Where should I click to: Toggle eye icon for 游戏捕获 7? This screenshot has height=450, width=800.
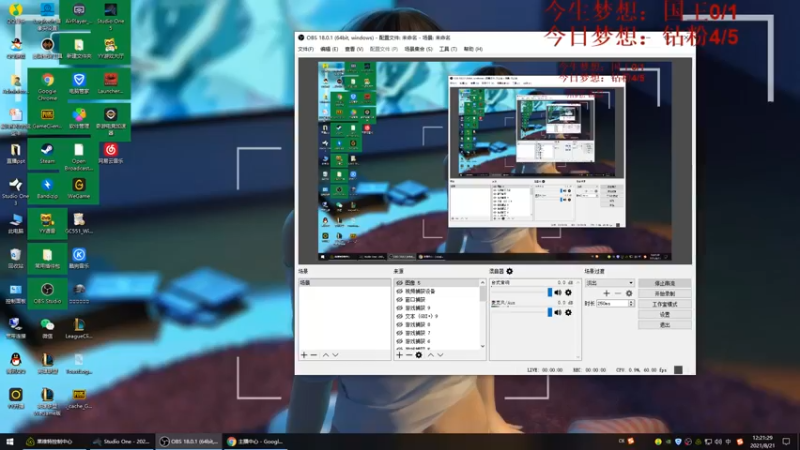tap(399, 333)
